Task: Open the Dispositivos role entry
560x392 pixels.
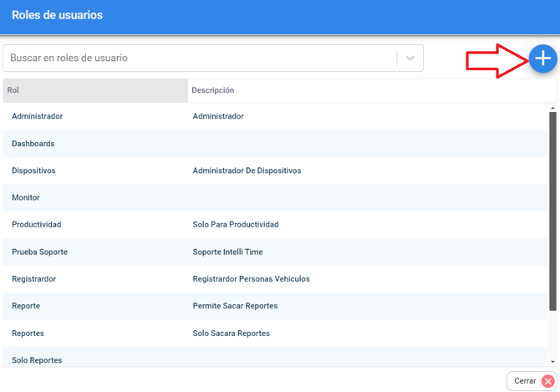Action: click(x=34, y=171)
